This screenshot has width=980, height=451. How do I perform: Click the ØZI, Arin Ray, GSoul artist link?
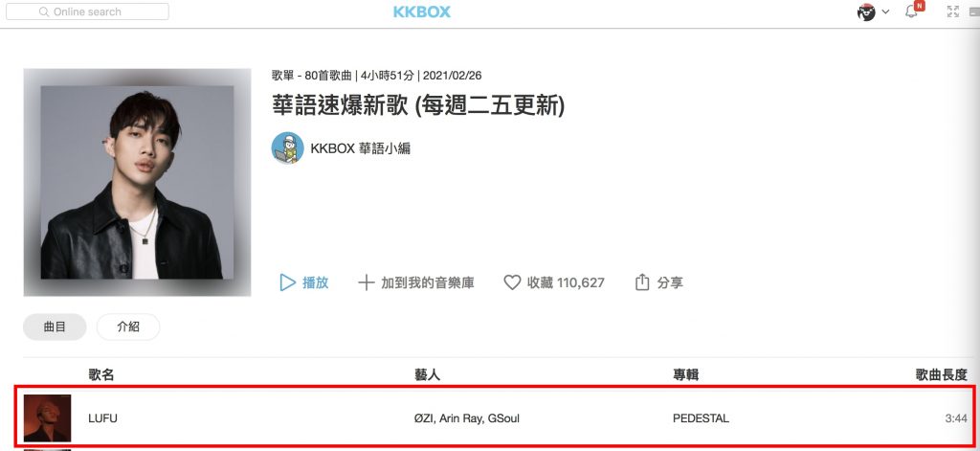[x=467, y=418]
